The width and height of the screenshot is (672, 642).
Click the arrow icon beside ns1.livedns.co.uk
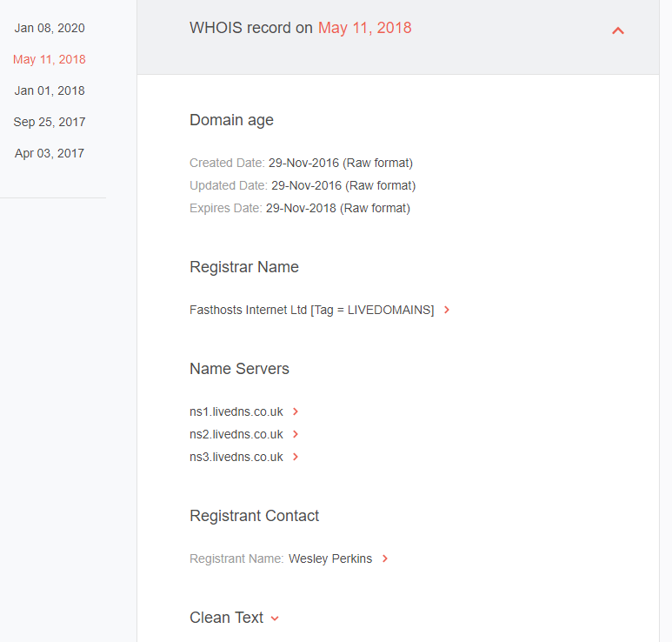tap(296, 411)
